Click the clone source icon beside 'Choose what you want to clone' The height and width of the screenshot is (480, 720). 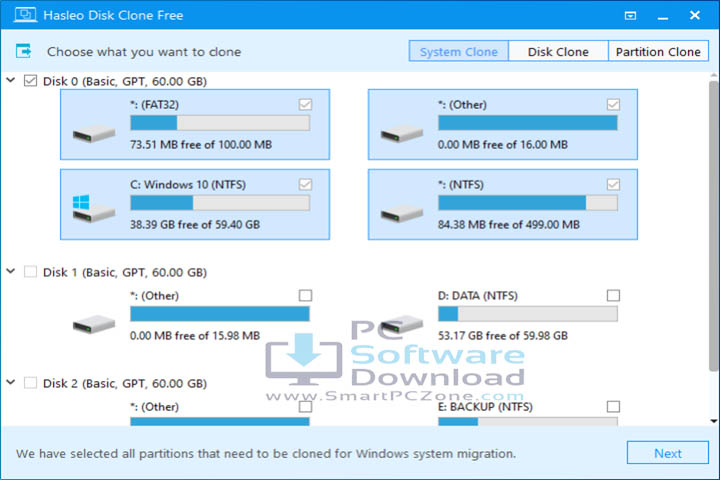click(x=23, y=51)
